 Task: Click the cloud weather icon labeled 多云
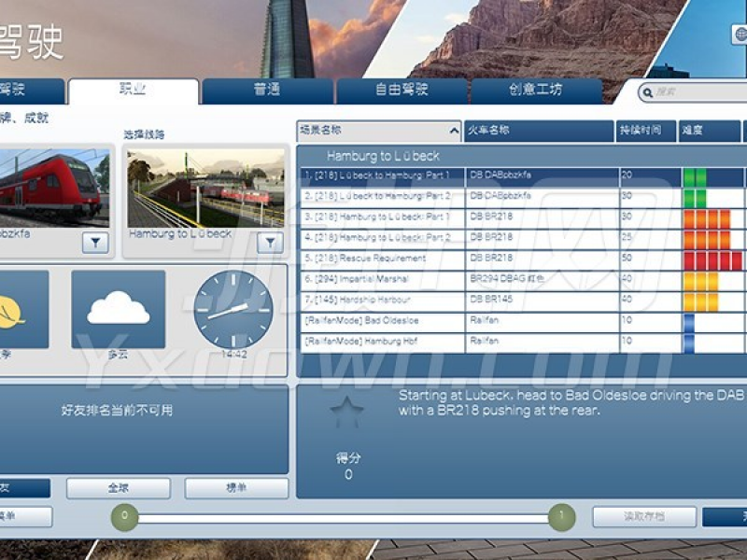click(119, 310)
